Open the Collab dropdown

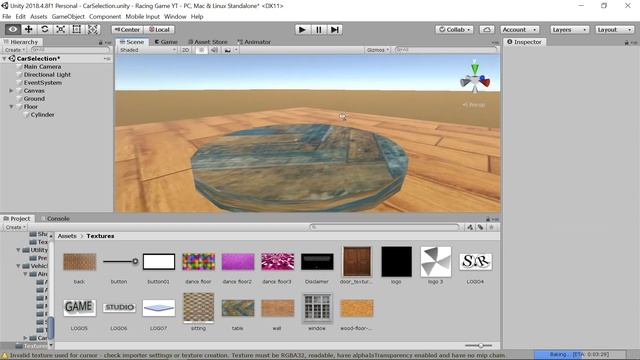coord(455,30)
